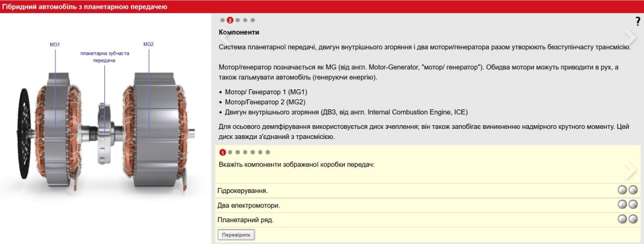Jump to content page 1 dot
Image resolution: width=644 pixels, height=244 pixels.
tap(222, 20)
